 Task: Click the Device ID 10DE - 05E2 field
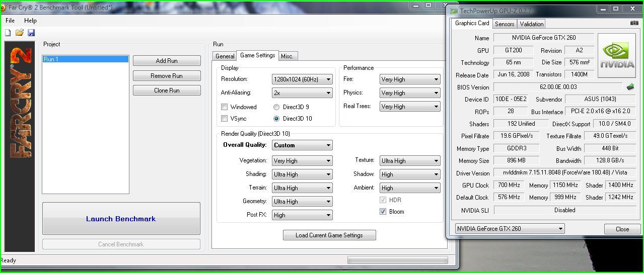point(510,99)
